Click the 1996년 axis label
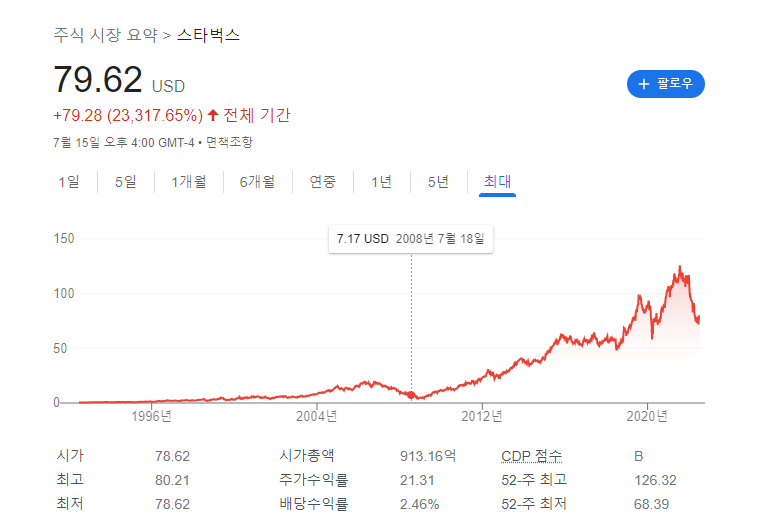766x526 pixels. tap(151, 416)
